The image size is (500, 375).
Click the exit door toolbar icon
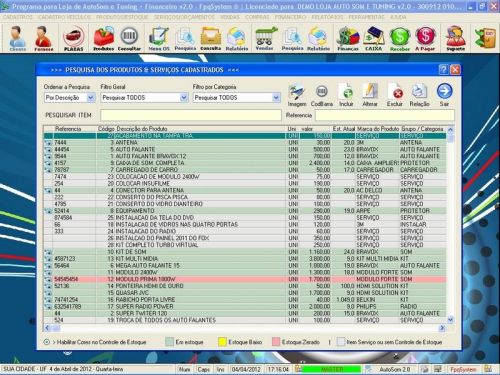(485, 38)
